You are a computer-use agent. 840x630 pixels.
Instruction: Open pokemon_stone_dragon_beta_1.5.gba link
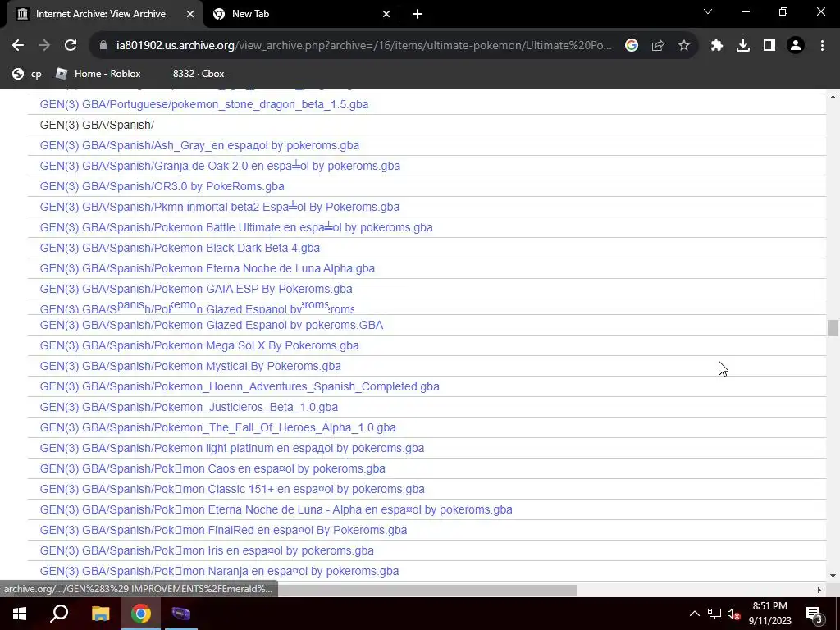coord(204,104)
